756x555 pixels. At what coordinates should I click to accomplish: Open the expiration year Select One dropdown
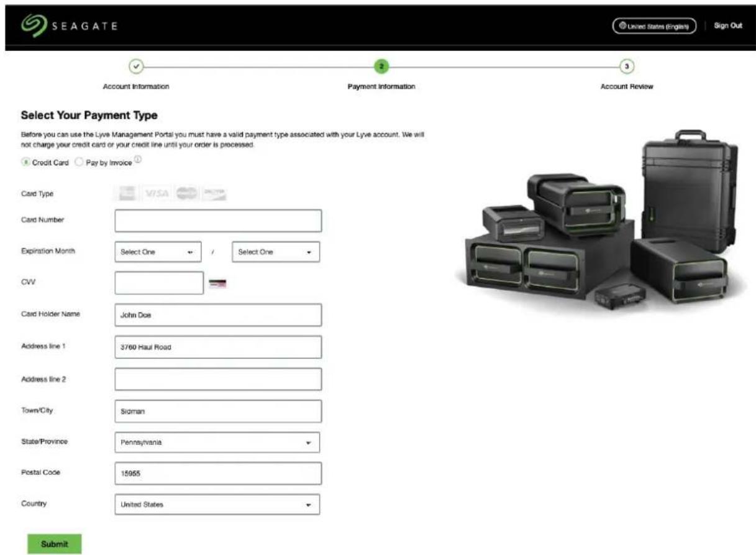click(x=276, y=252)
